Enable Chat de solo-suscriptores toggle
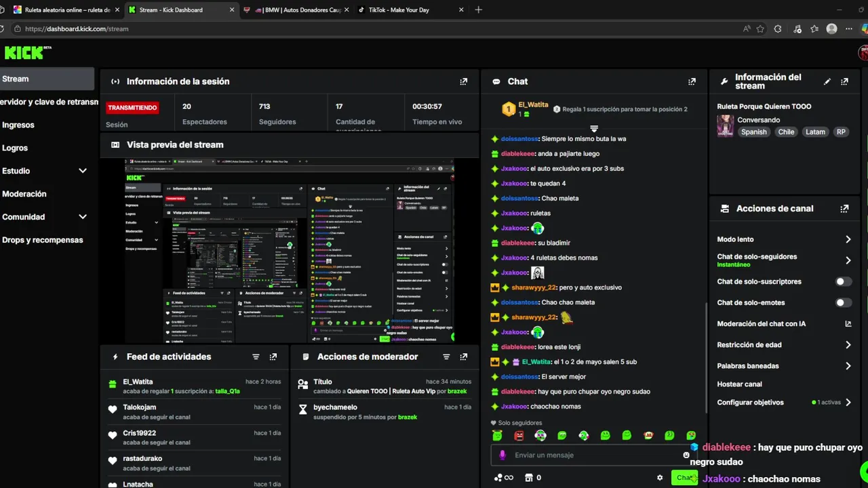868x488 pixels. (842, 281)
